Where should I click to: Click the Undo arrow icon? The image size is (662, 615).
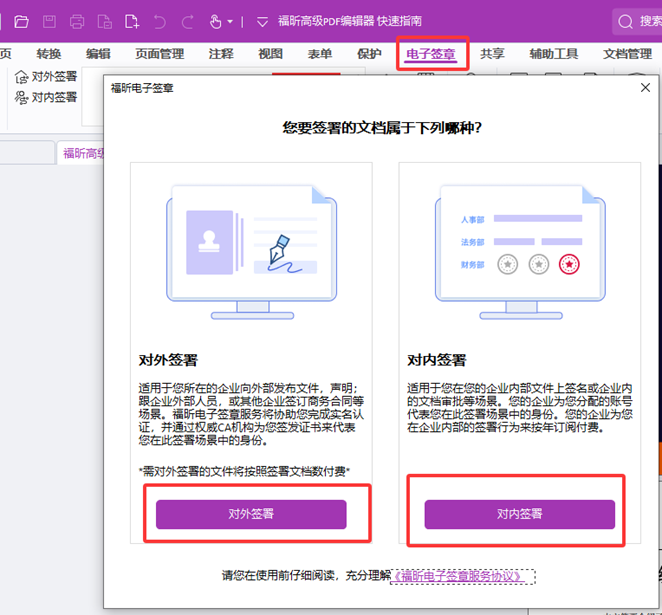click(160, 21)
